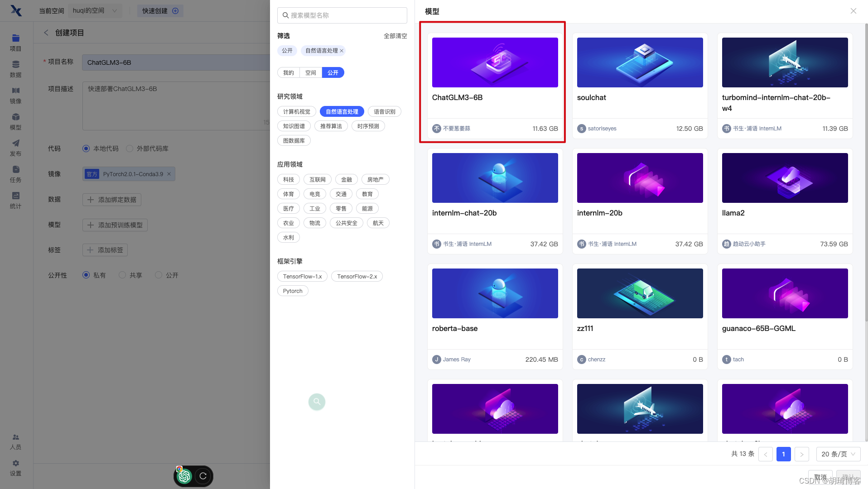Expand the huqi的空间 workspace dropdown

[x=95, y=11]
